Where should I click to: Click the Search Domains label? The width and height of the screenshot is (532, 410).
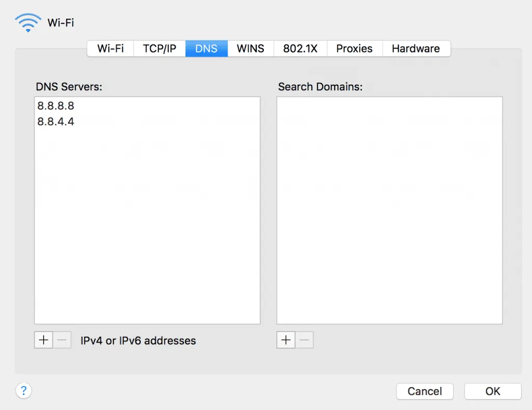point(320,87)
